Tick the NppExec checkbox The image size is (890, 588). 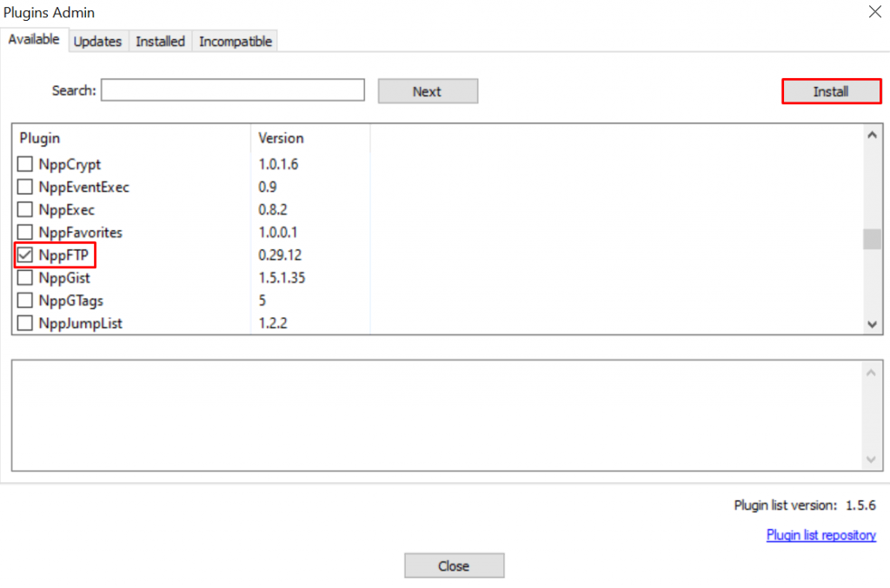pos(25,209)
